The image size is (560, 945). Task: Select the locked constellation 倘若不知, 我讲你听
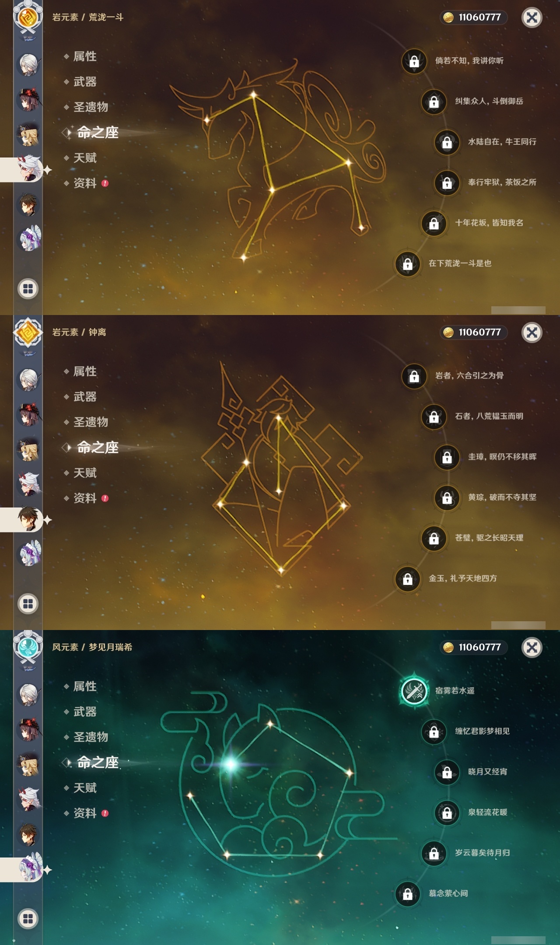[x=414, y=61]
